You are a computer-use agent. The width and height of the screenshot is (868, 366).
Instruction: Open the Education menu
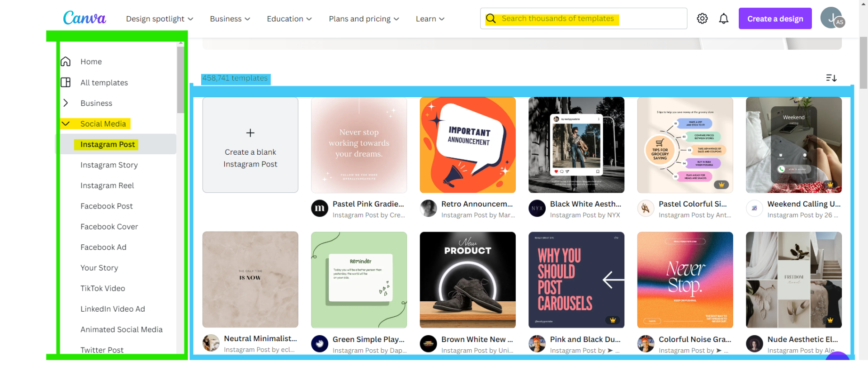pyautogui.click(x=289, y=19)
